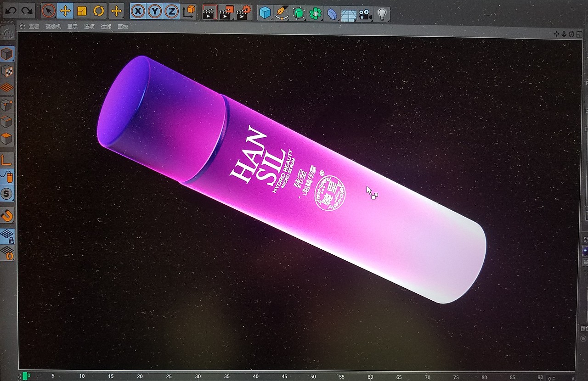Toggle Y axis lock

155,11
